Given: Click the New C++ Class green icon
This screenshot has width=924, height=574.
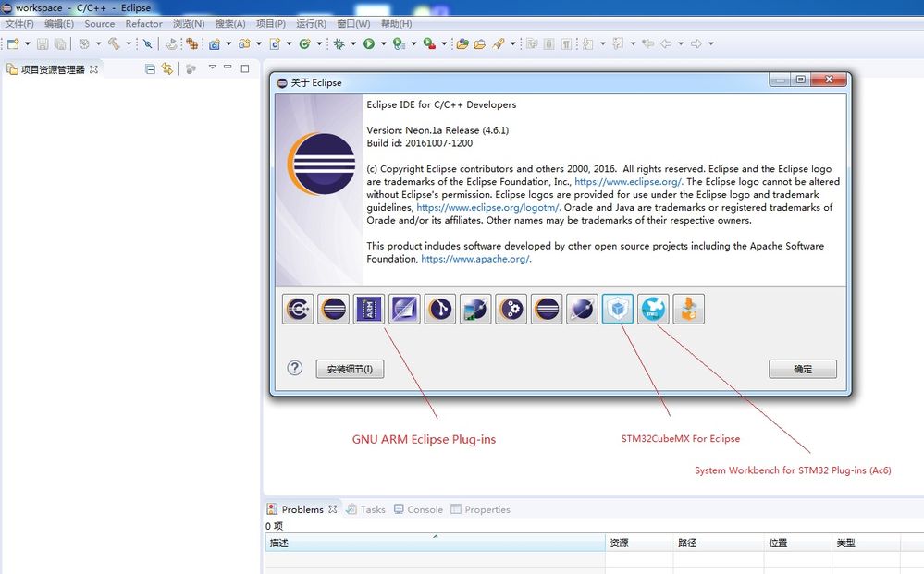Looking at the screenshot, I should point(304,43).
